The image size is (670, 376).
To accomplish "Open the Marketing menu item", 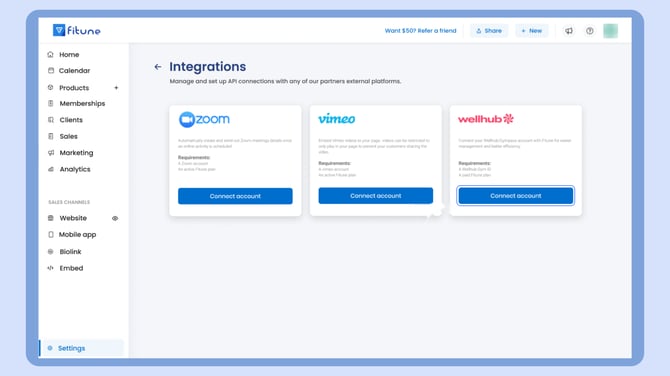I will (76, 153).
